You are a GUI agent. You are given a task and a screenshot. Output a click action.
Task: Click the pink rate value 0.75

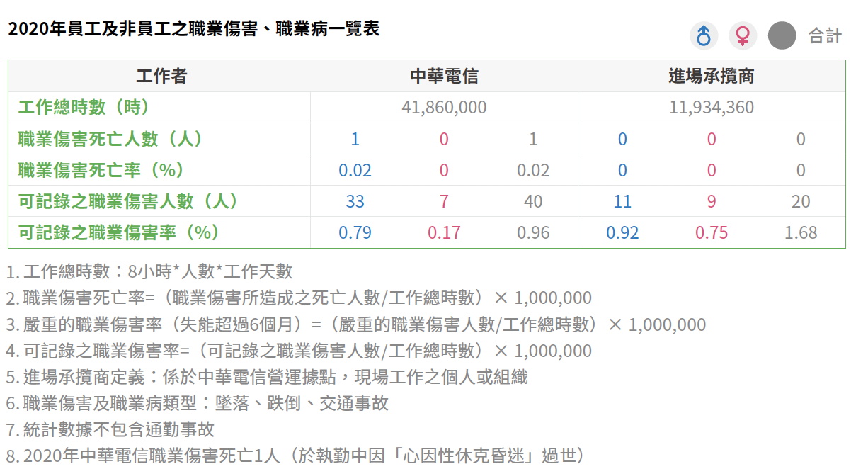[712, 232]
